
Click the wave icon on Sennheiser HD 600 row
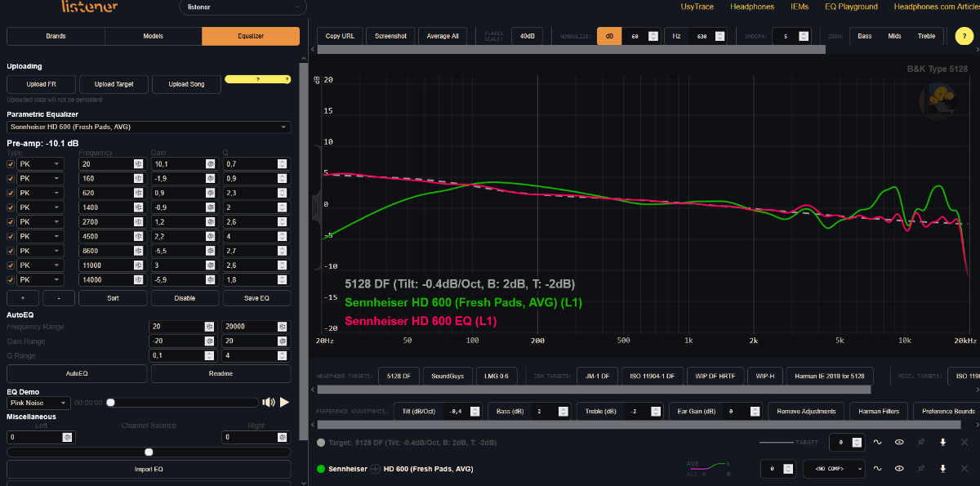878,469
